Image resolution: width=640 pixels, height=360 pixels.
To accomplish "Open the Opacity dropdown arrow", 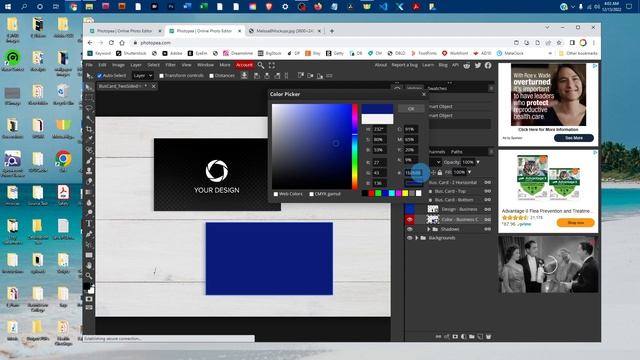I will point(478,162).
